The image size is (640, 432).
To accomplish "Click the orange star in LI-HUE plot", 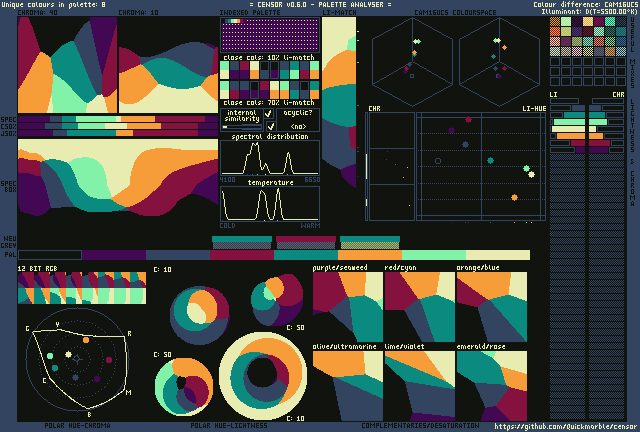I will (x=514, y=198).
